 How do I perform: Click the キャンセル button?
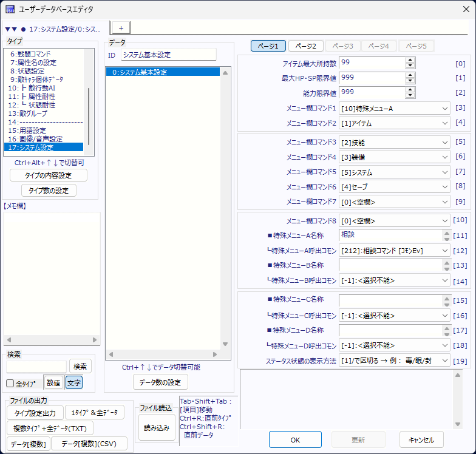pyautogui.click(x=421, y=439)
